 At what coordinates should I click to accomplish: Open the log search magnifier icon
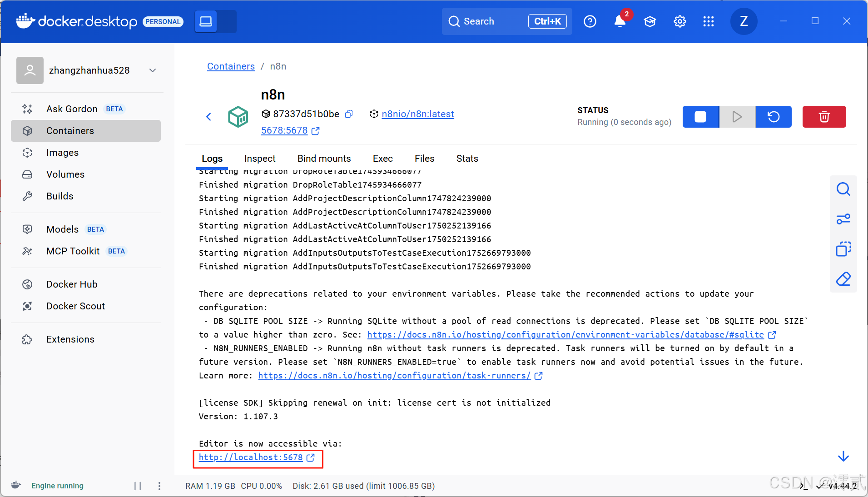(x=843, y=189)
